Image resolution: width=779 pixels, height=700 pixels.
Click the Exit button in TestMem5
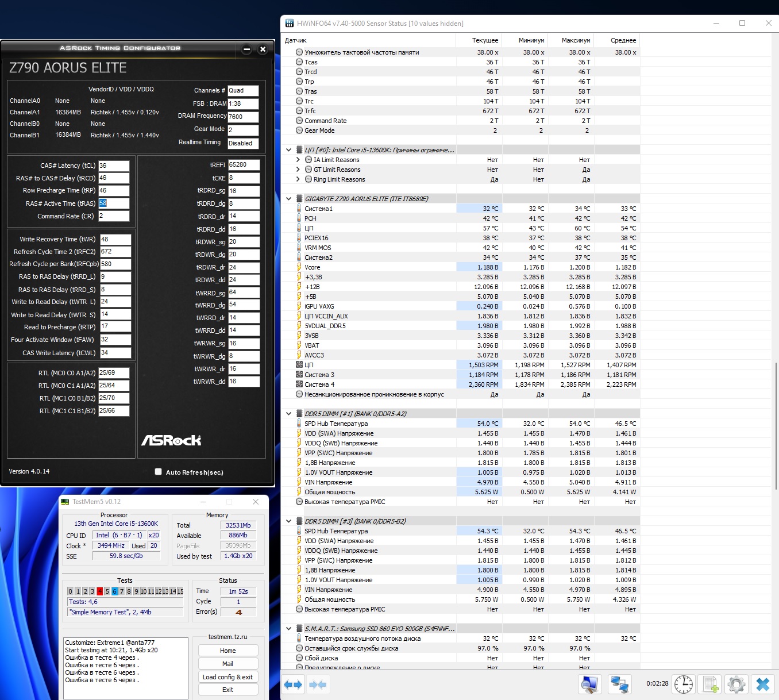(x=228, y=690)
